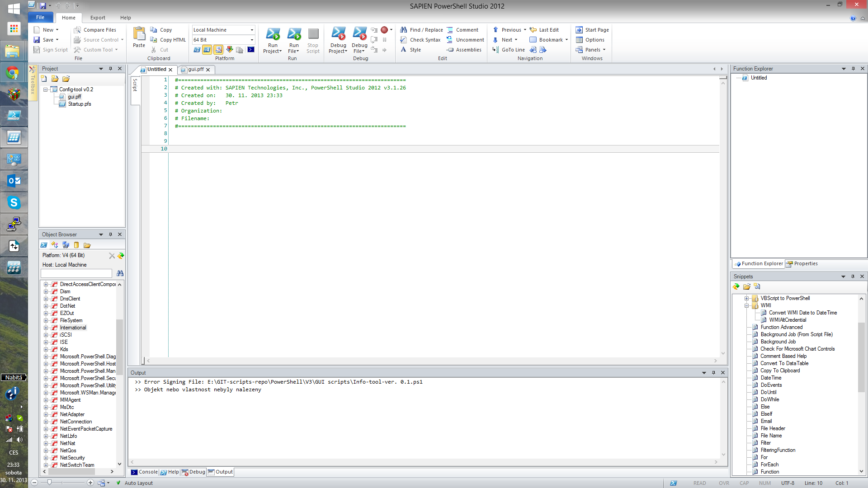Launch Debug File
The width and height of the screenshot is (868, 488).
[359, 40]
